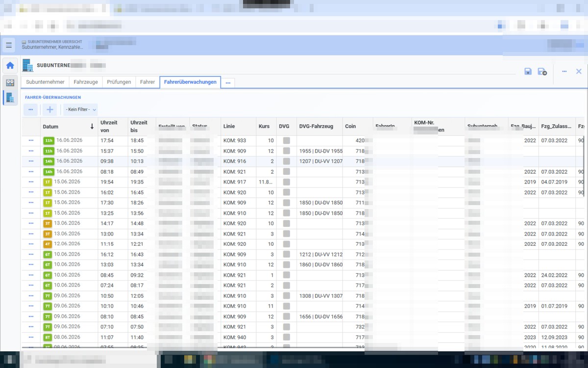Select the Fahrerüberwachungen tab
588x368 pixels.
pos(190,82)
